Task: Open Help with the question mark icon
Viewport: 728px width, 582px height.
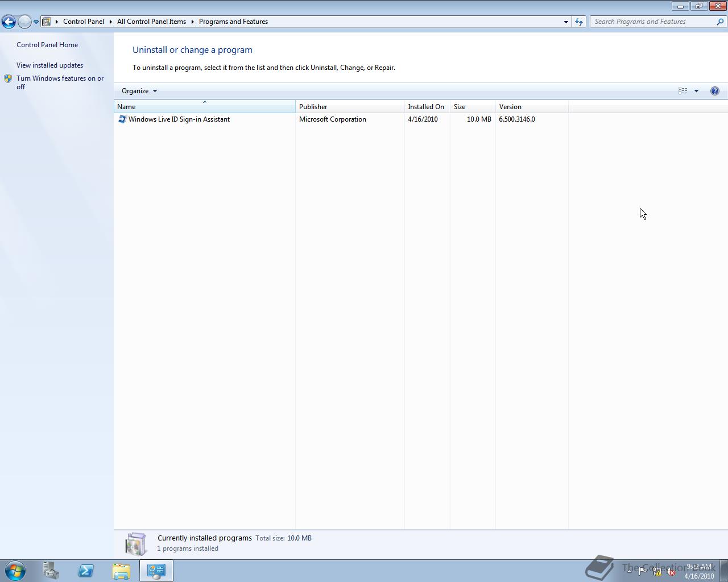Action: tap(715, 91)
